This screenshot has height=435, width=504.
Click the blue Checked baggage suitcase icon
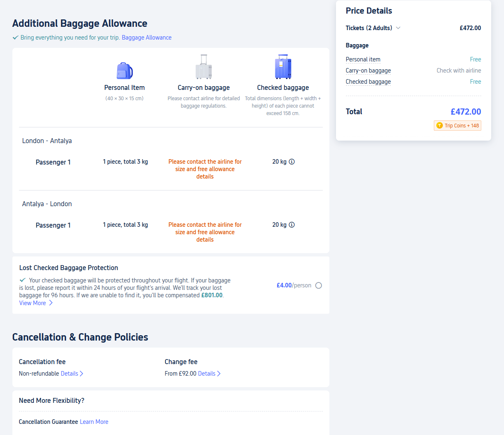point(283,67)
